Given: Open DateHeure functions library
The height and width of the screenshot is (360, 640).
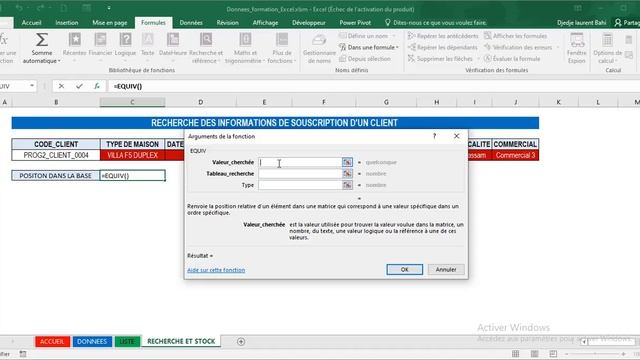Looking at the screenshot, I should coord(173,46).
